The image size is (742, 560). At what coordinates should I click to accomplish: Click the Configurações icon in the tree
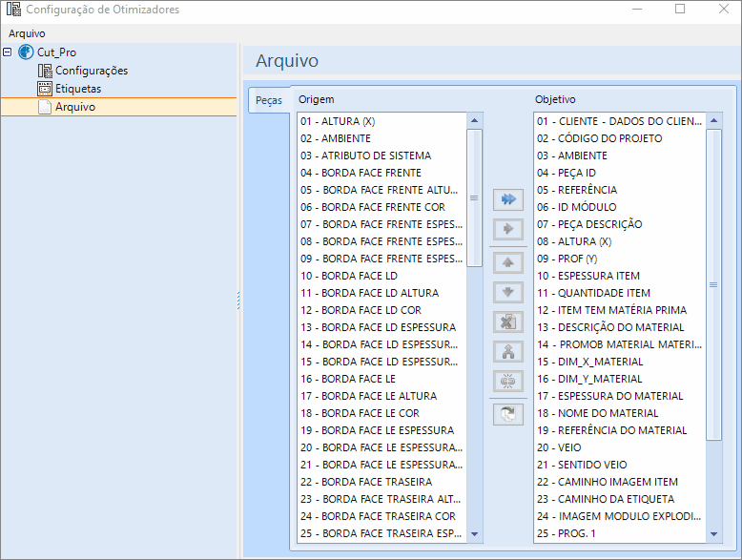(45, 71)
